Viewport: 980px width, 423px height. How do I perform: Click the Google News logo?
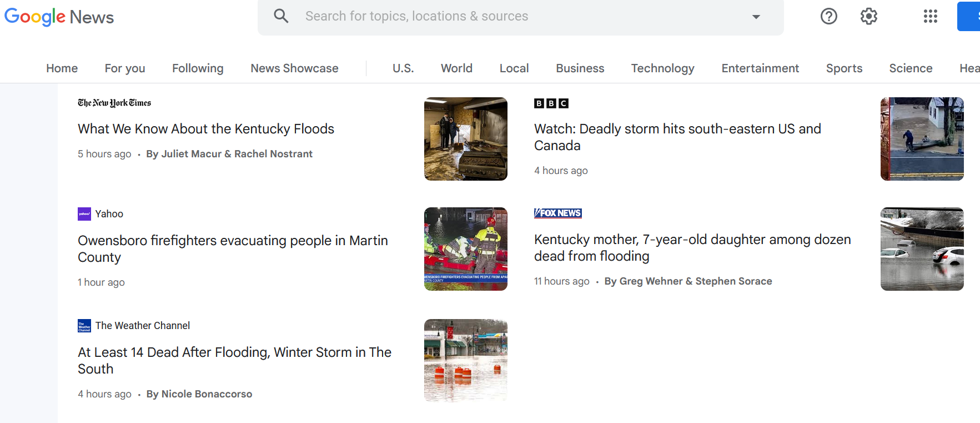pos(59,17)
